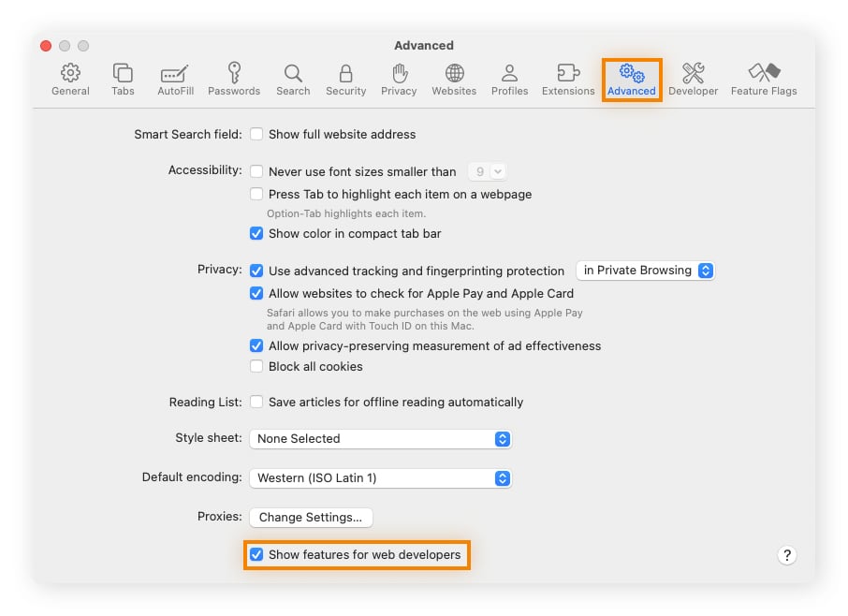Image resolution: width=848 pixels, height=616 pixels.
Task: Switch to the Feature Flags tab
Action: tap(764, 80)
